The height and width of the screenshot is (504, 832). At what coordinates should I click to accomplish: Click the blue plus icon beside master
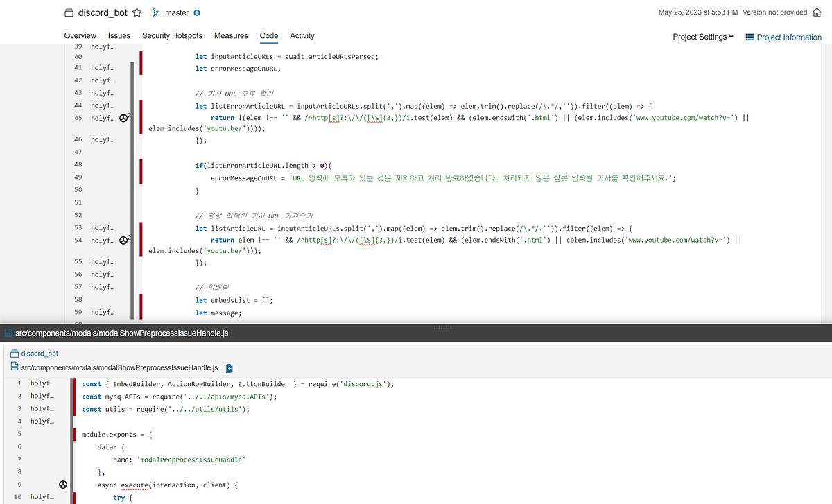point(197,12)
